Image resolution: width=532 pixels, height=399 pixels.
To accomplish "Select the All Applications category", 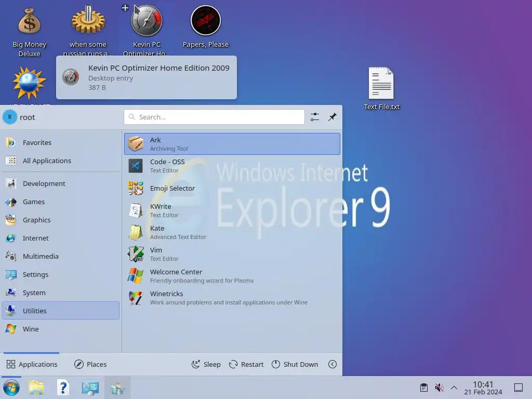I will [61, 161].
